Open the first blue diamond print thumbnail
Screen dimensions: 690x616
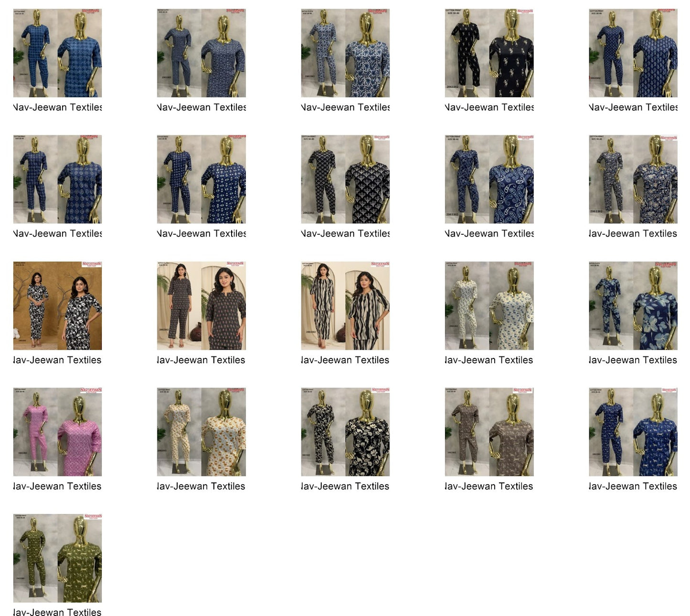coord(57,53)
